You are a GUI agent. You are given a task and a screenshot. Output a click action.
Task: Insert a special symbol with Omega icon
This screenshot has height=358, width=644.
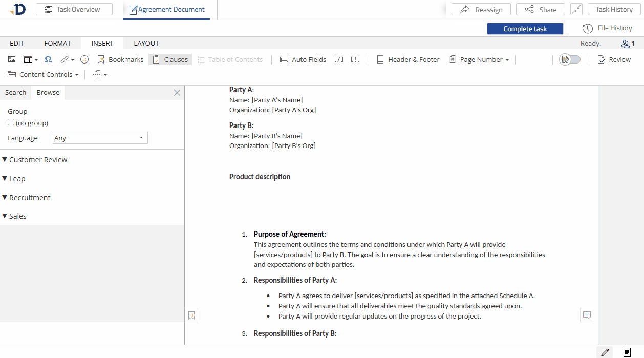pyautogui.click(x=48, y=59)
